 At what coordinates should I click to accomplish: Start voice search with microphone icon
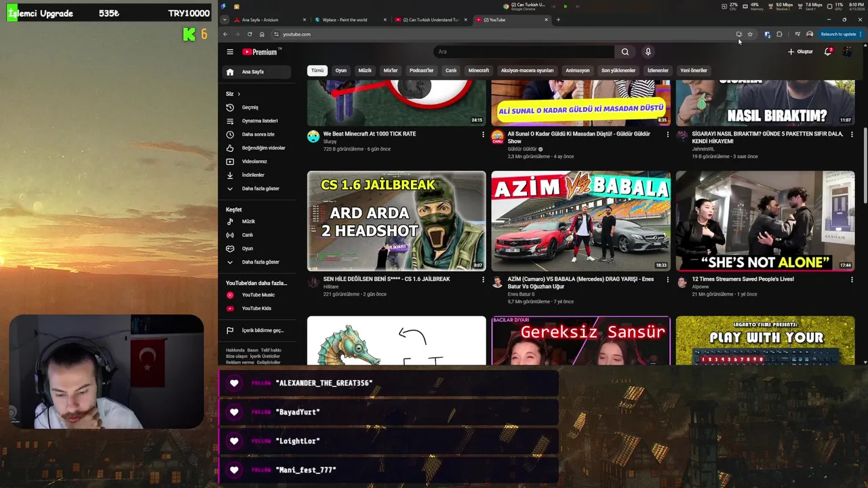tap(648, 52)
